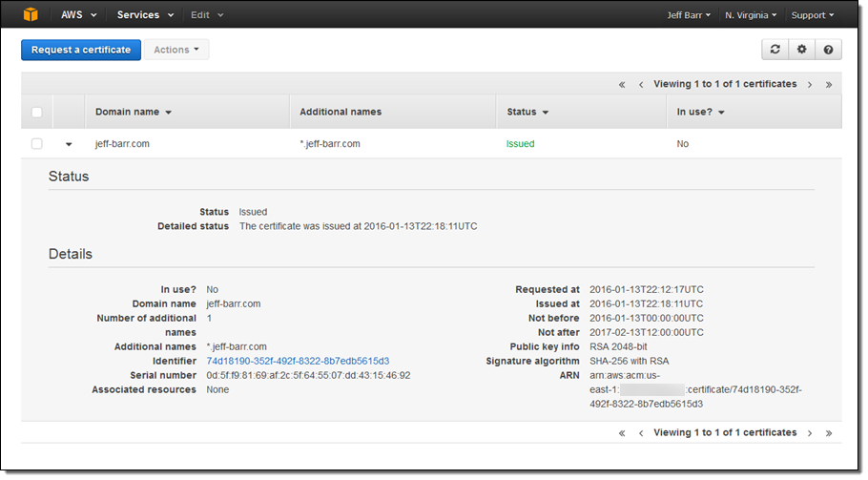This screenshot has width=868, height=480.
Task: Collapse the jeff-barr.com certificate details row
Action: tap(69, 144)
